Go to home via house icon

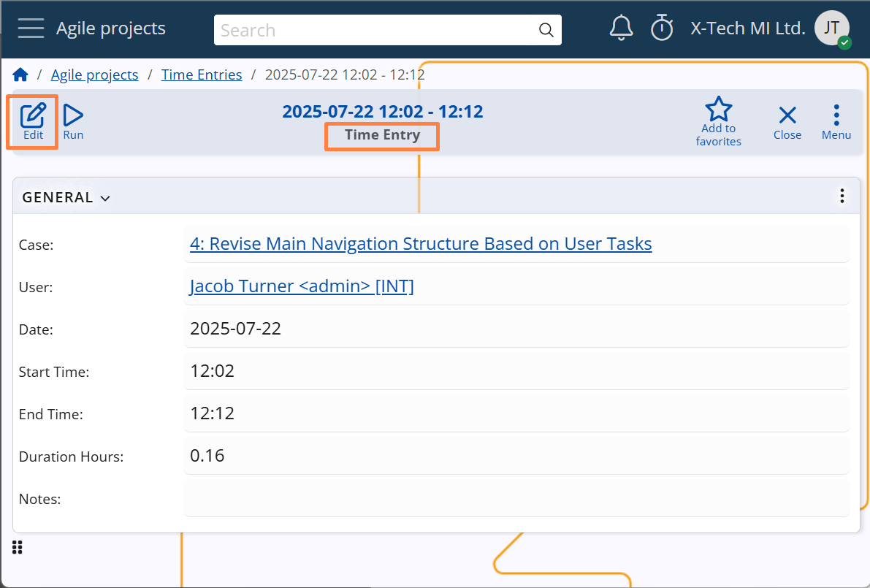tap(20, 75)
